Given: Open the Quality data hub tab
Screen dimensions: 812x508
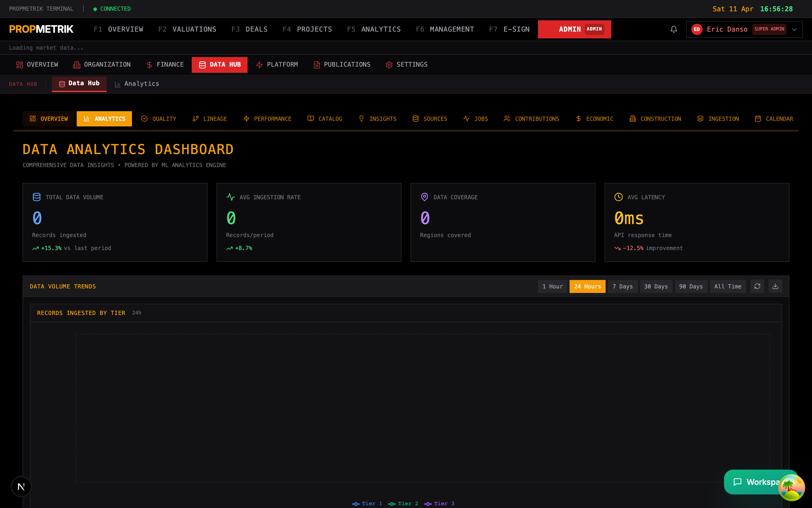Looking at the screenshot, I should coord(159,119).
